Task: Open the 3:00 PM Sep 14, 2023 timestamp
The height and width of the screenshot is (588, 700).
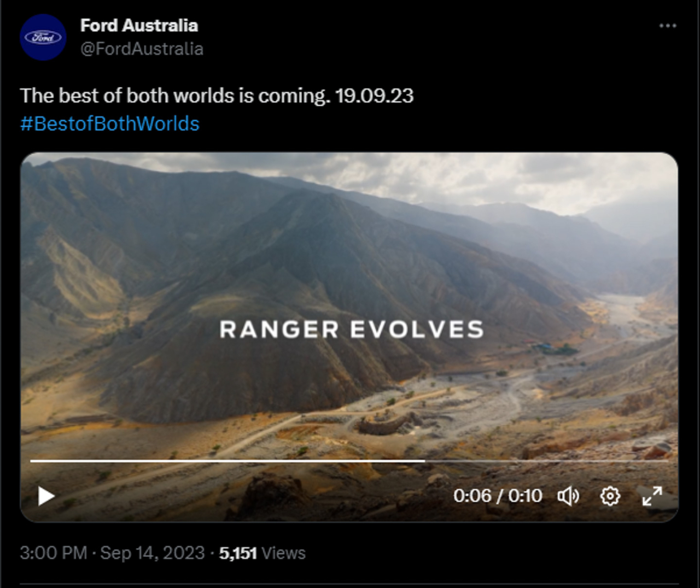Action: 112,553
